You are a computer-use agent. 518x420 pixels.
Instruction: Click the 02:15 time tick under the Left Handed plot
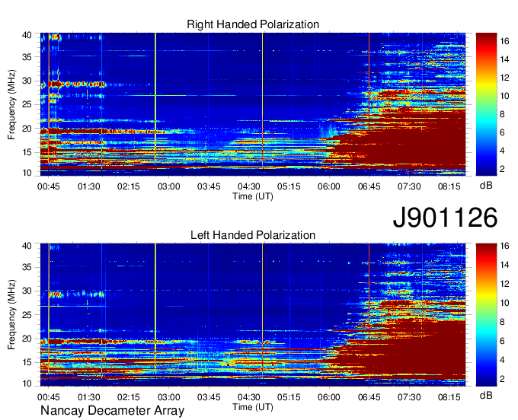click(x=129, y=397)
